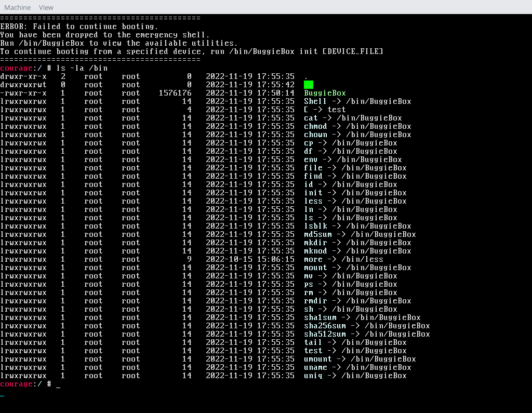The height and width of the screenshot is (413, 532).
Task: Click the 'find -> /bin/BuggieBox' entry
Action: [x=355, y=176]
